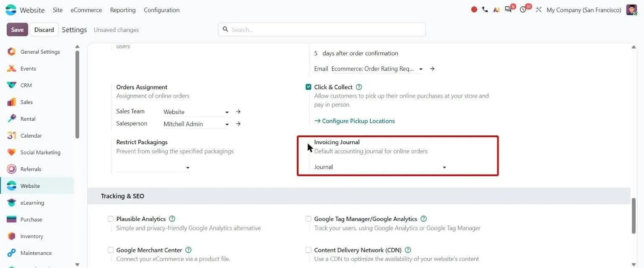This screenshot has width=644, height=268.
Task: Open Google Merchant Center help icon
Action: 188,250
